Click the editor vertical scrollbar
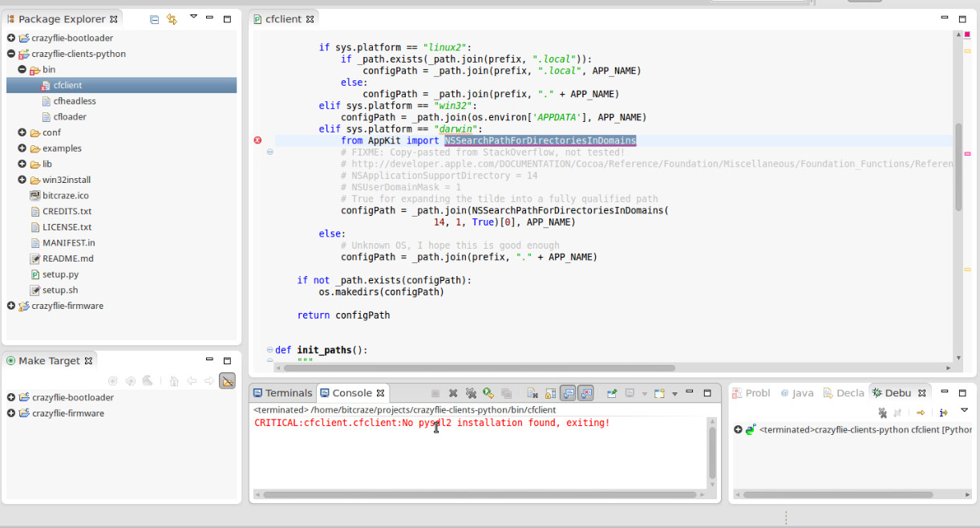Image resolution: width=980 pixels, height=528 pixels. point(958,169)
